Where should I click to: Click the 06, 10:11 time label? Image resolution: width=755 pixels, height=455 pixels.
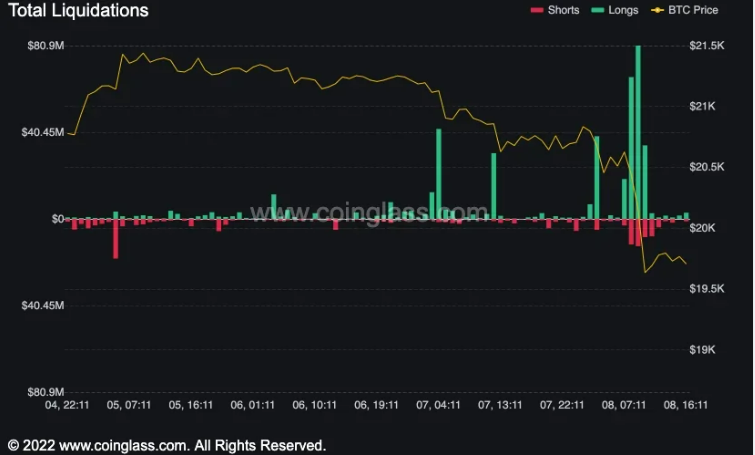tap(314, 405)
